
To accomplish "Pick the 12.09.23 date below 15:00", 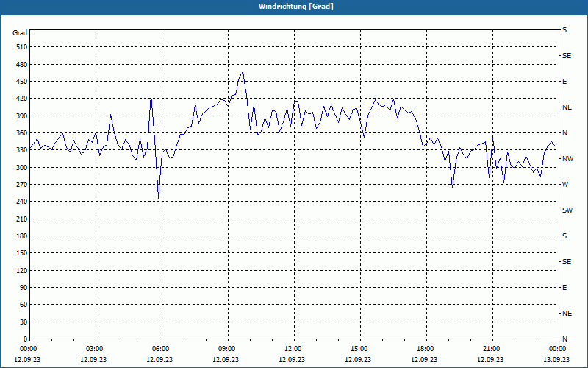I will pyautogui.click(x=358, y=359).
